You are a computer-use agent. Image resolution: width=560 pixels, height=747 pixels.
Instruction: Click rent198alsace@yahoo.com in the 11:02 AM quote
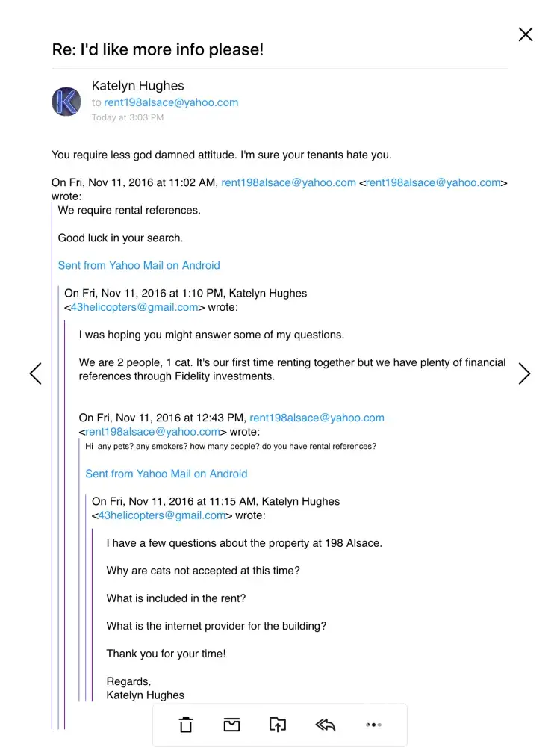[288, 182]
